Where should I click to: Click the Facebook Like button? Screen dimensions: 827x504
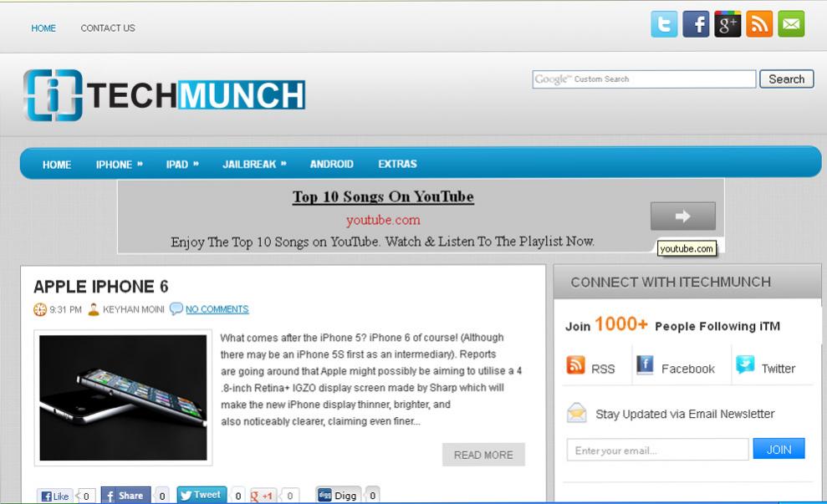[55, 496]
